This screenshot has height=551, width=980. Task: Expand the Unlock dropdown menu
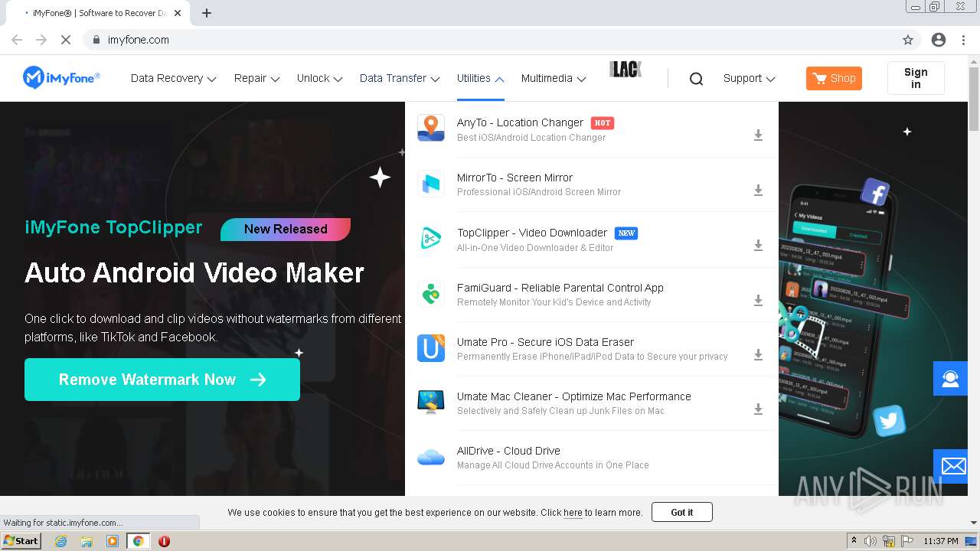(320, 78)
